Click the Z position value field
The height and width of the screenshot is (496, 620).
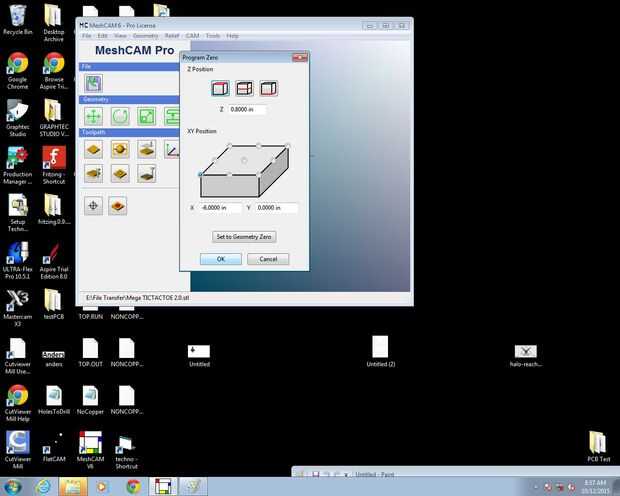(x=247, y=110)
